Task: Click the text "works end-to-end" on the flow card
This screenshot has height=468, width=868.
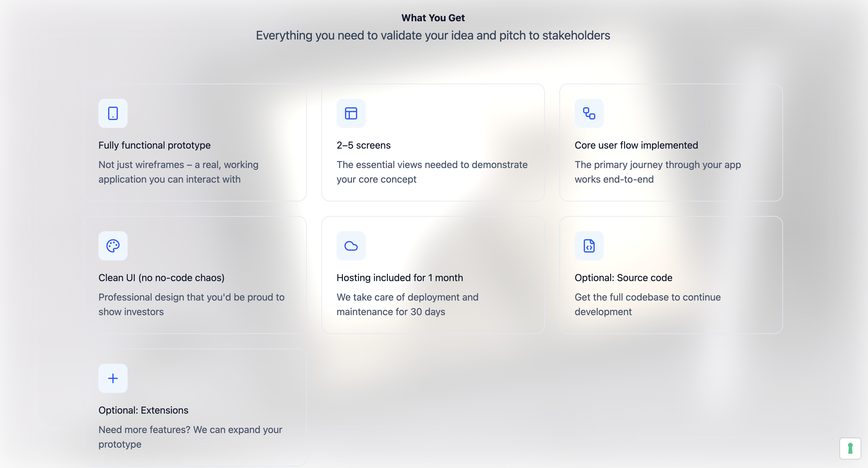Action: coord(613,179)
